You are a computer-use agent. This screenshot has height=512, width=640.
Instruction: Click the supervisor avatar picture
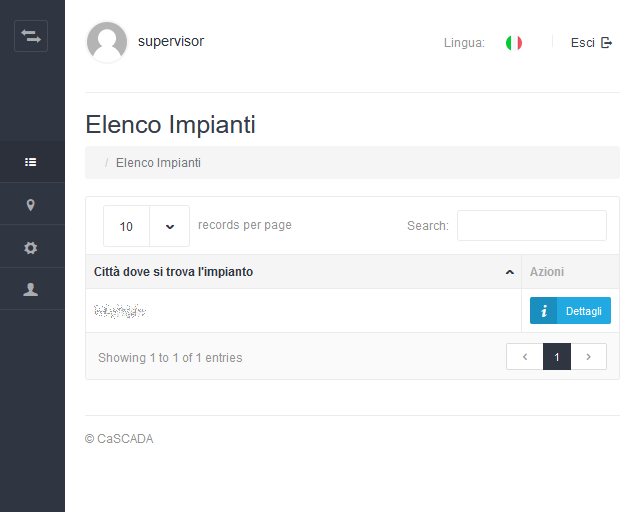pos(107,42)
